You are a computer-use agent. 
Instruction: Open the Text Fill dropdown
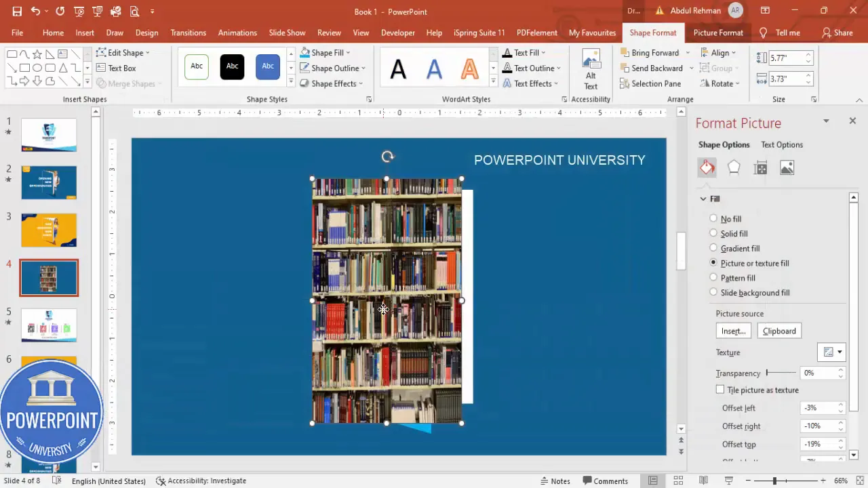524,53
